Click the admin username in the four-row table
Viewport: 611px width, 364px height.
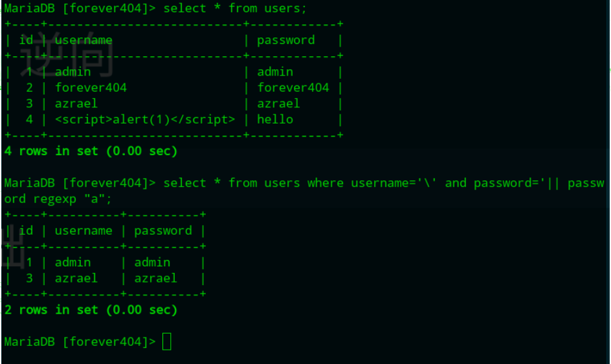click(73, 72)
